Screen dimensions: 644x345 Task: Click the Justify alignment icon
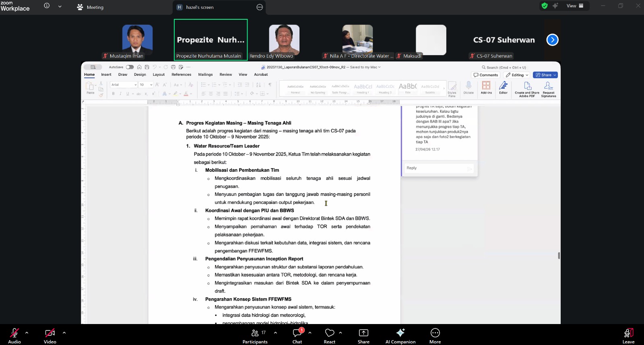coord(225,94)
